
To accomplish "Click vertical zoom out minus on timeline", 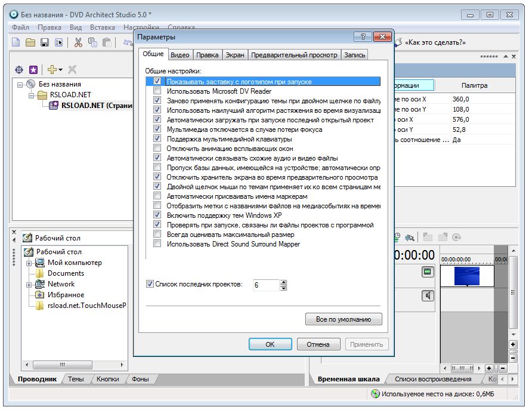I will (x=513, y=358).
